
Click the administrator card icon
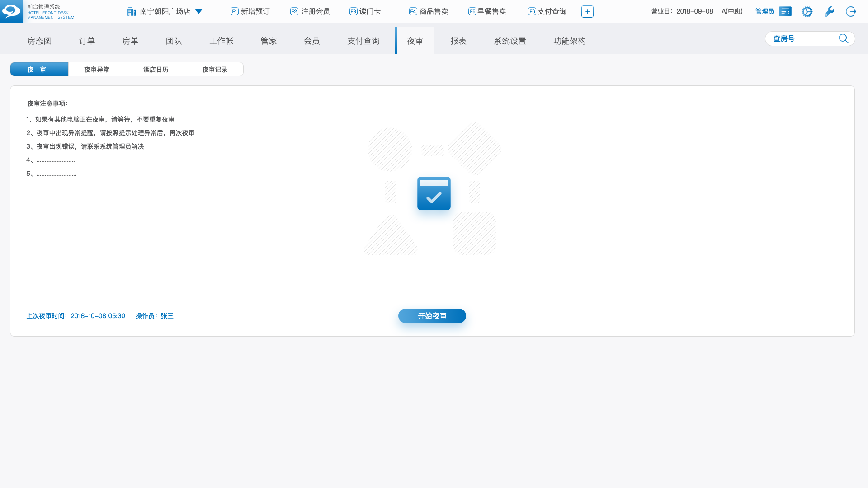click(x=785, y=12)
